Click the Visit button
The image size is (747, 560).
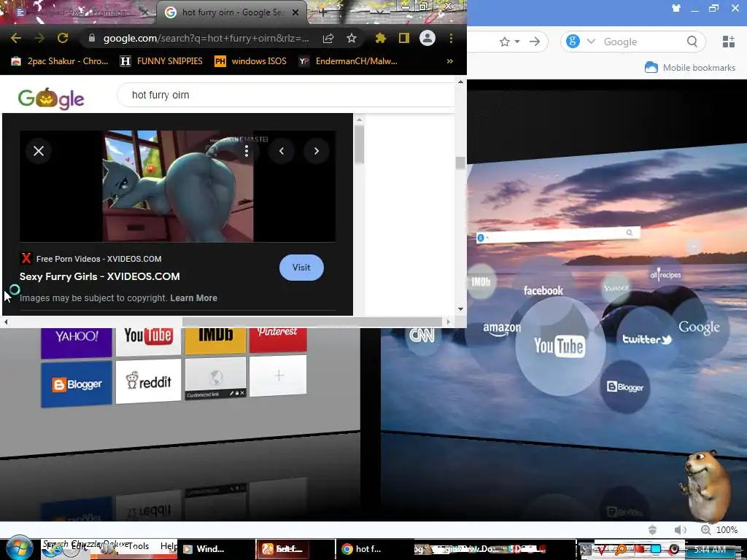(x=301, y=268)
